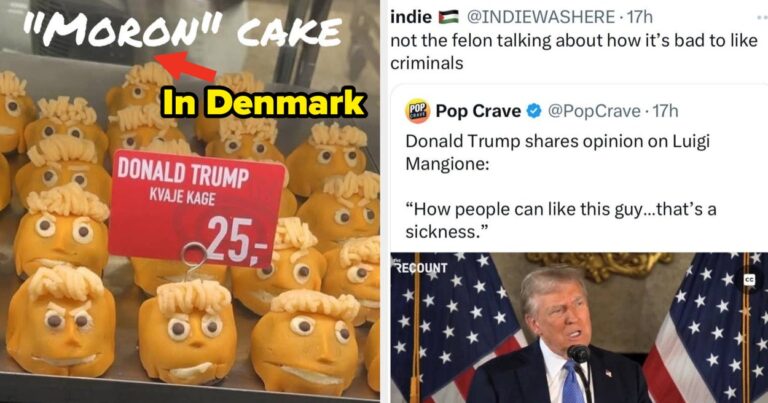This screenshot has height=403, width=768.
Task: Click the indie display name
Action: tap(411, 17)
